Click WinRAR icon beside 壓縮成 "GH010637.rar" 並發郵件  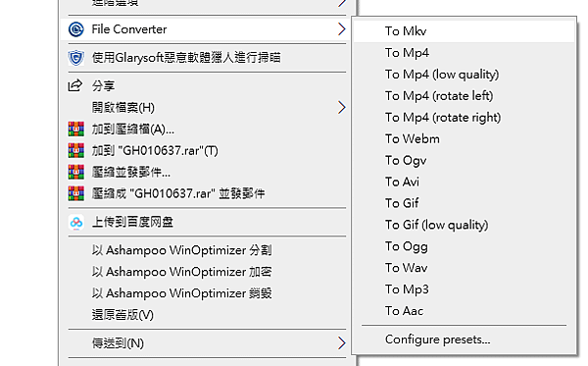[76, 193]
